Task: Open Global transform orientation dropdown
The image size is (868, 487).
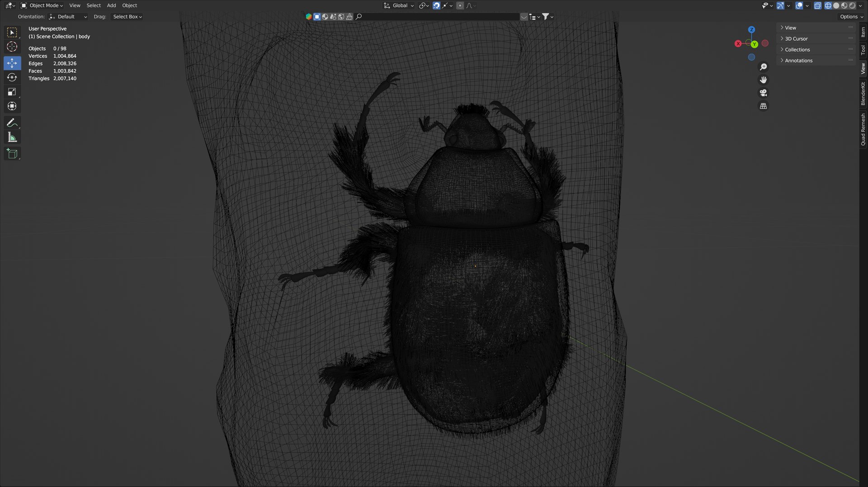Action: coord(399,5)
